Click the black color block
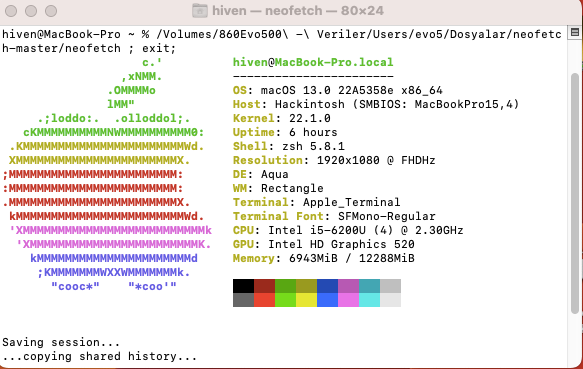The height and width of the screenshot is (369, 583). [x=244, y=286]
